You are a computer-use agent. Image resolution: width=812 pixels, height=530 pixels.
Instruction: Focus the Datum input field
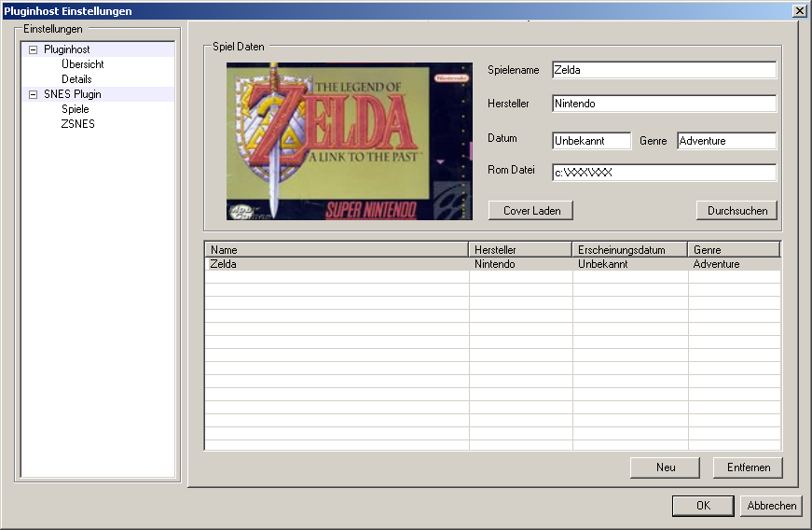pos(591,141)
